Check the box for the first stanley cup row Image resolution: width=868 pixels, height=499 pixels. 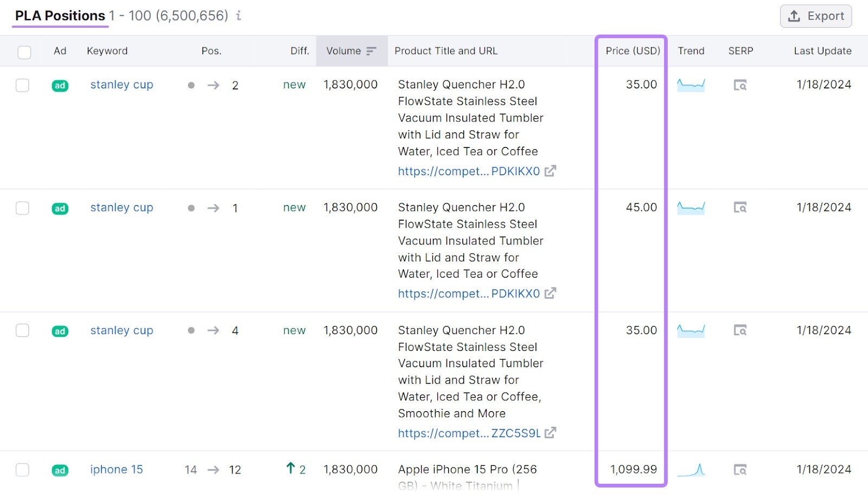coord(22,86)
